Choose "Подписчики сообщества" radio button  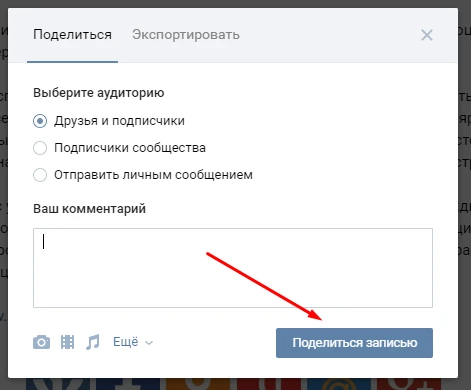click(x=40, y=148)
